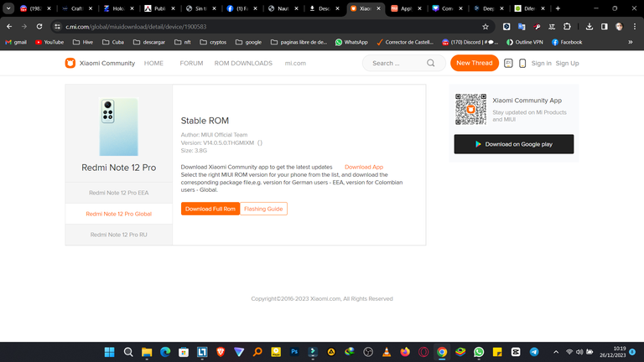Open ROM DOWNLOADS in the site menu
644x362 pixels.
[x=243, y=63]
